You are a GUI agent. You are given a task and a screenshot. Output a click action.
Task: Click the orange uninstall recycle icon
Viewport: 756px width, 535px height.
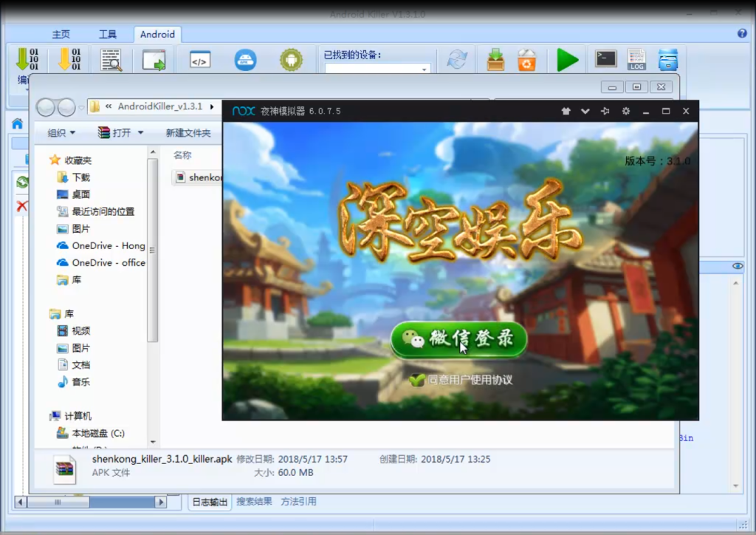(526, 60)
